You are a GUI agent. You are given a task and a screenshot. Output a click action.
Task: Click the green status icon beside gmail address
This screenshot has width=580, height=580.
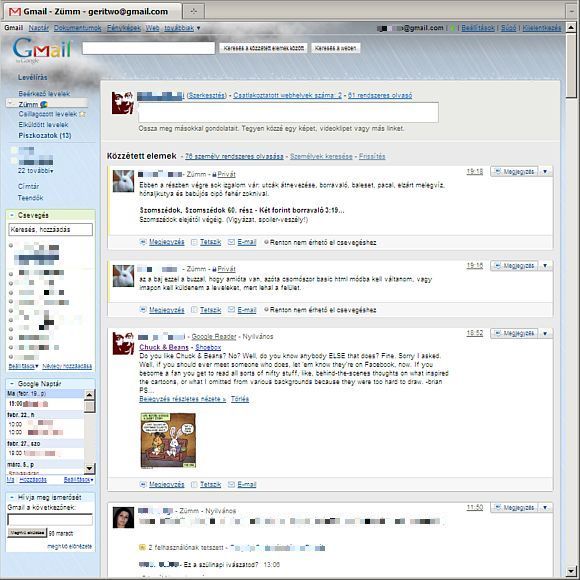(452, 28)
